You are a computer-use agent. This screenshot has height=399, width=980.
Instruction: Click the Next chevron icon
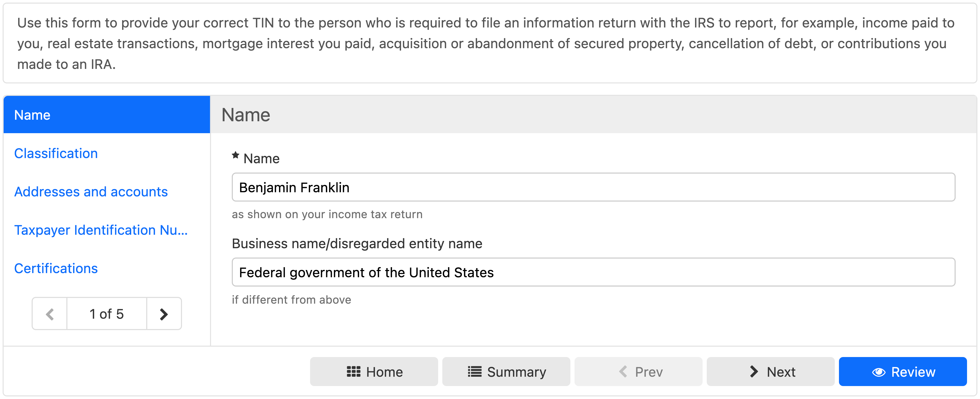(x=754, y=372)
